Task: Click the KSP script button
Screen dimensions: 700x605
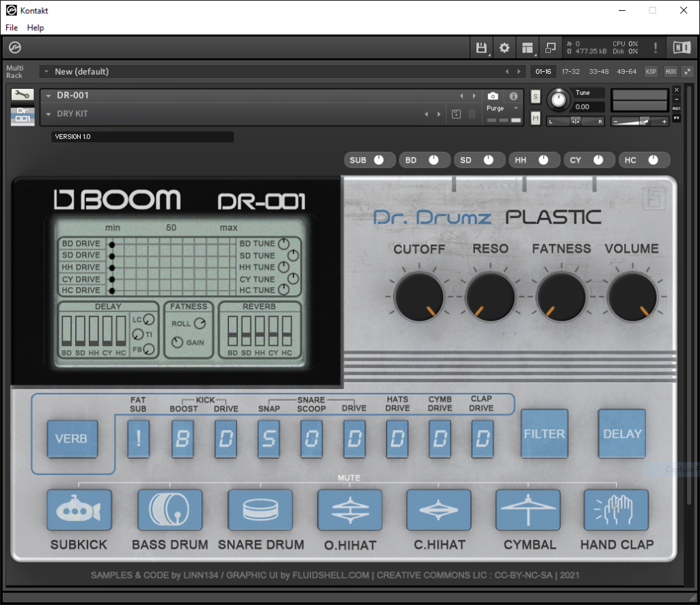Action: (651, 72)
